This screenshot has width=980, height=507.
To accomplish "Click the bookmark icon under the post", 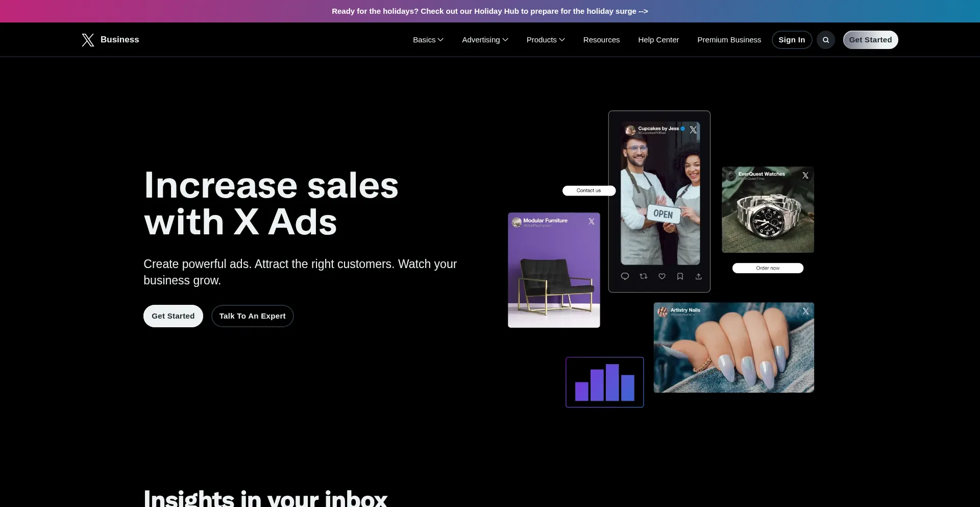I will 680,276.
